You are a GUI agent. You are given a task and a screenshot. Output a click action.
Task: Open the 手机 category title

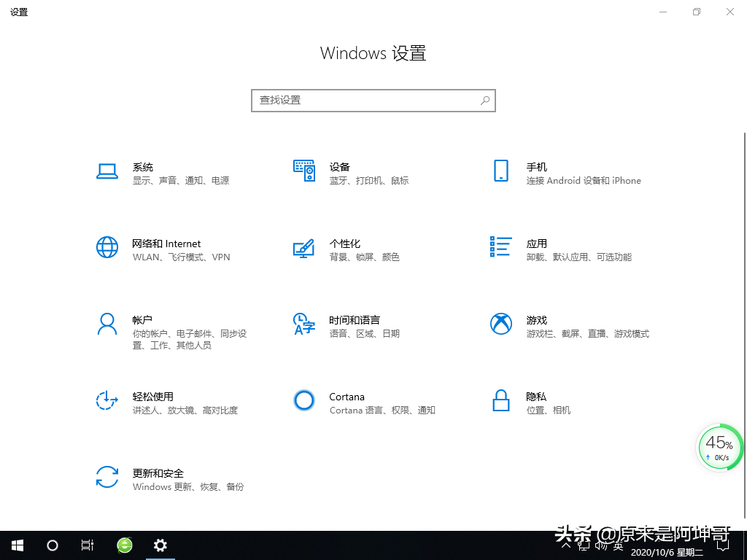[536, 167]
